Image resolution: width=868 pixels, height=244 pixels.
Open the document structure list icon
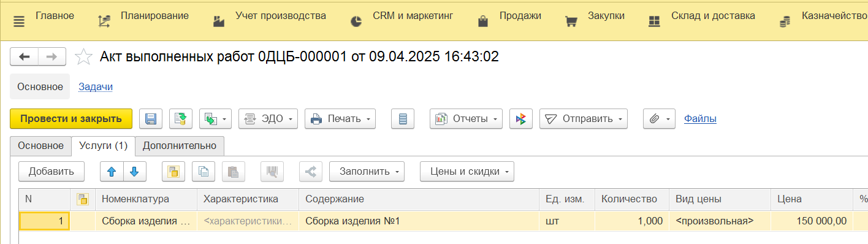[403, 119]
